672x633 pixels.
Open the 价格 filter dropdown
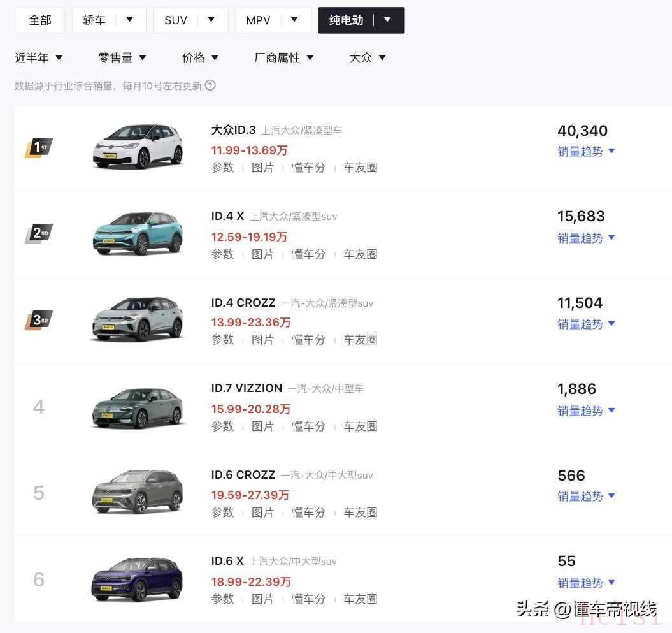[x=200, y=57]
